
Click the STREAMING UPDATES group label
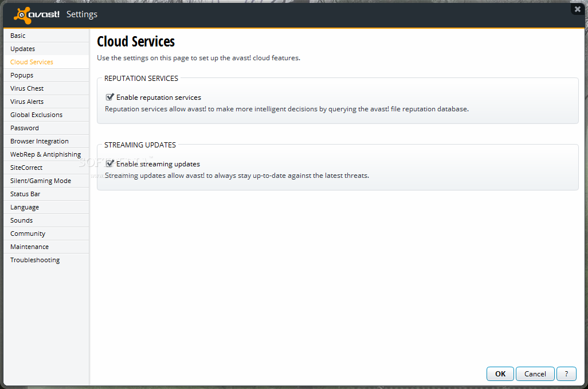coord(140,145)
